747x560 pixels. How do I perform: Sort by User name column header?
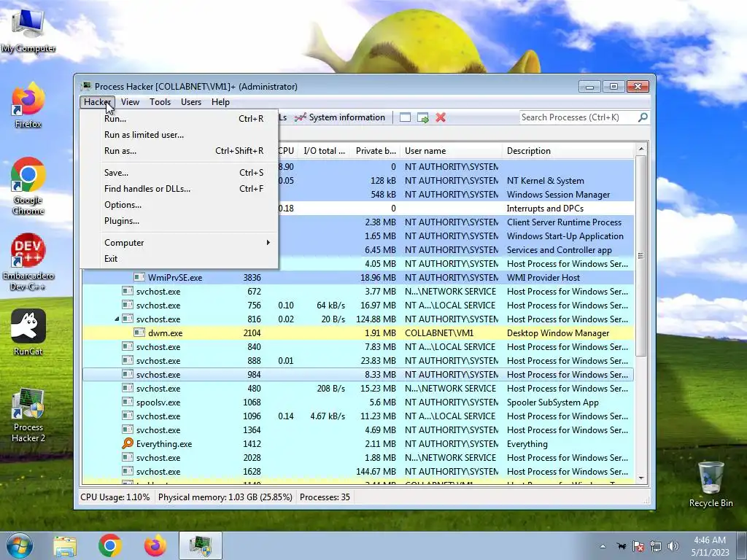[451, 151]
